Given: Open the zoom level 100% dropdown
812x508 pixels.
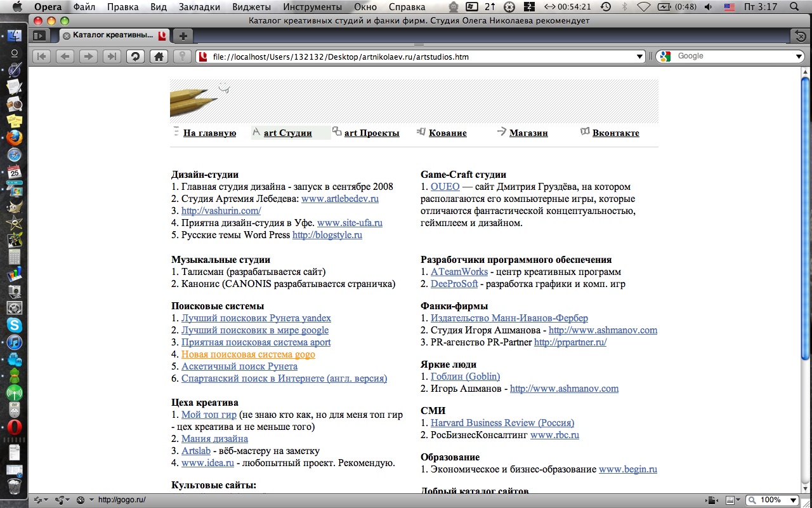Looking at the screenshot, I should 794,500.
